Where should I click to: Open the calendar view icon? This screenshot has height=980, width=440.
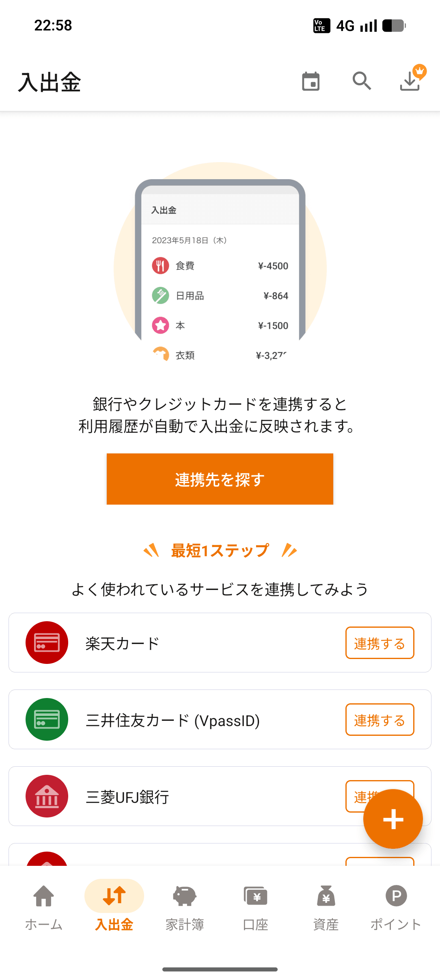[x=311, y=81]
